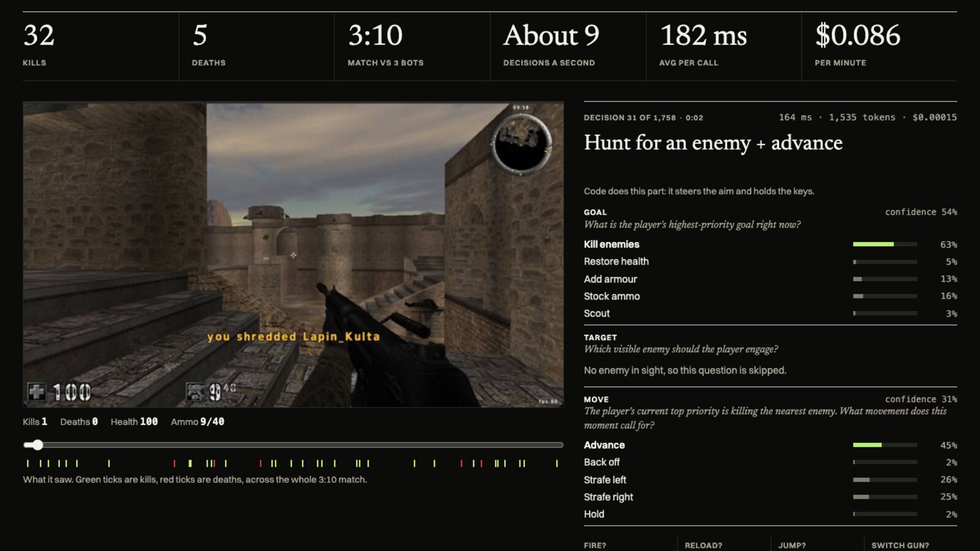Select the 'Stock ammo' goal row
This screenshot has height=551, width=980.
coord(770,296)
